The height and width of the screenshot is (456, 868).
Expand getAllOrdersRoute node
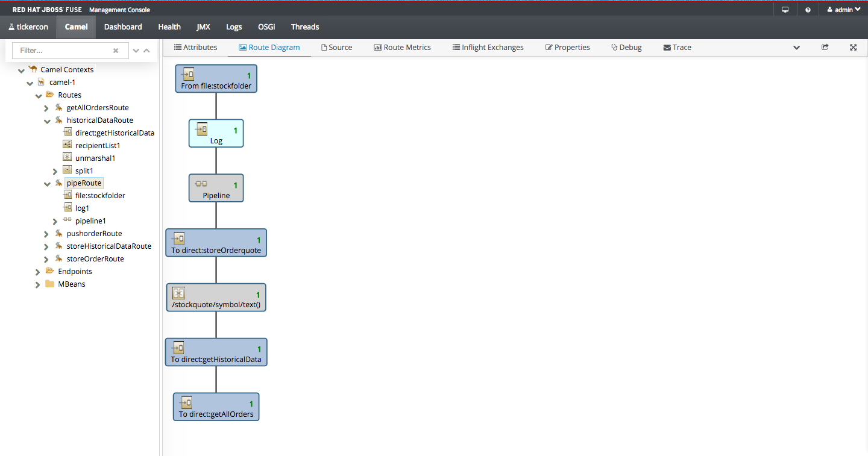pyautogui.click(x=46, y=108)
